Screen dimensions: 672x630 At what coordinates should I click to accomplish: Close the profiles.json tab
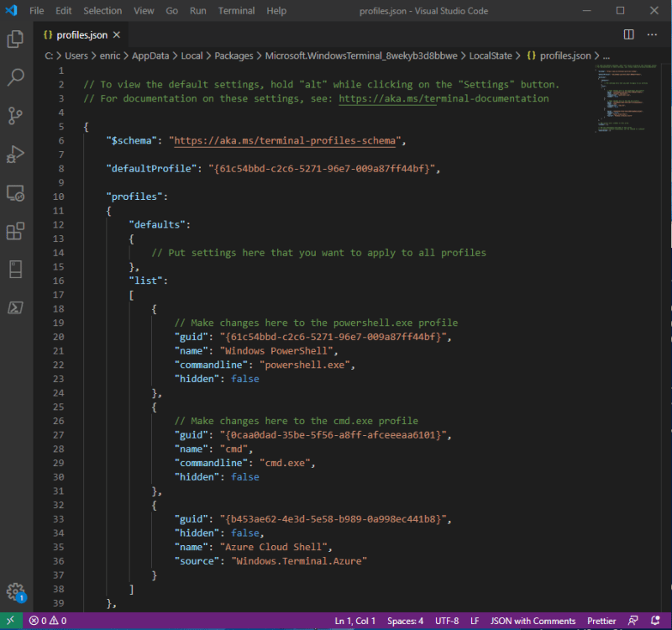[x=117, y=34]
